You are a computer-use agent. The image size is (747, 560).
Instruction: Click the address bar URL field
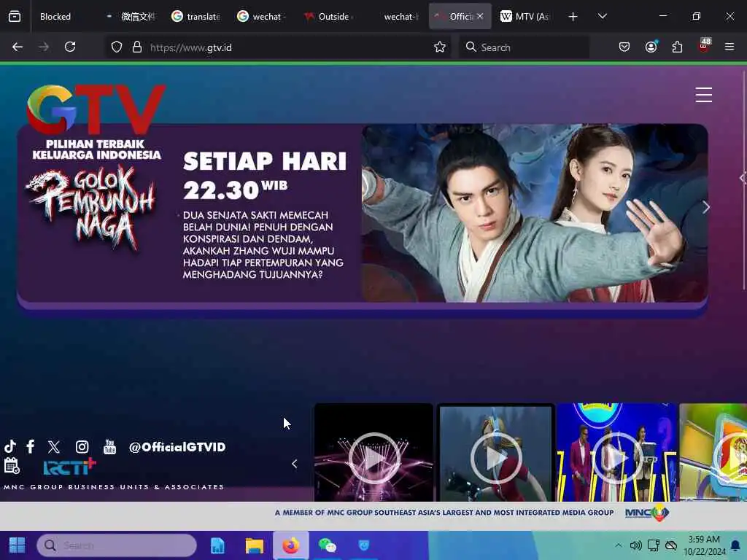279,47
